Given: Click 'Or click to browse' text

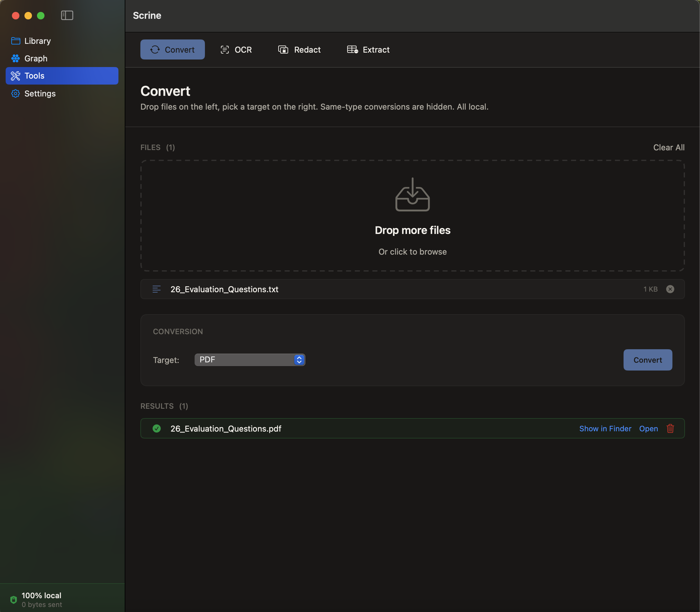Looking at the screenshot, I should click(412, 252).
